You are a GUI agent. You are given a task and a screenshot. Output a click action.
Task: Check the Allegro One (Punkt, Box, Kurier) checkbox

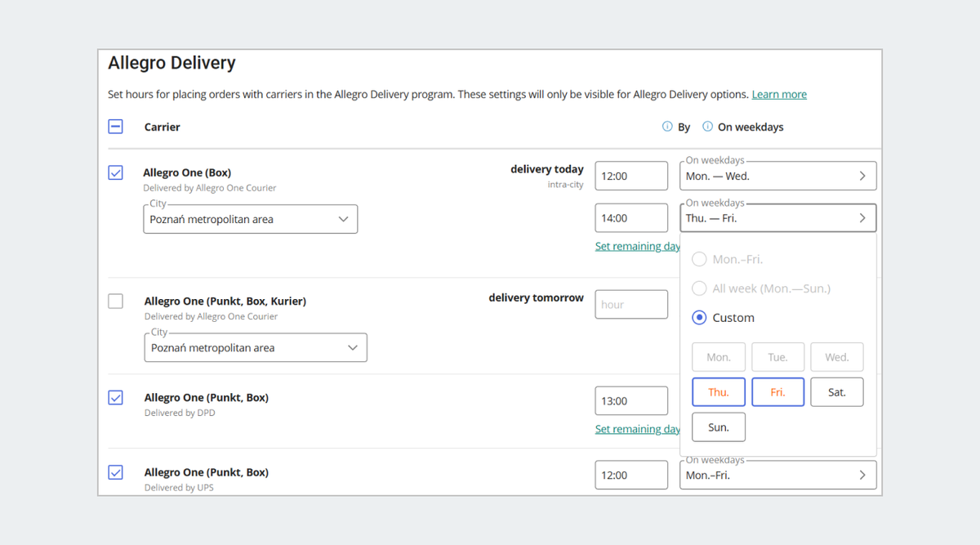pyautogui.click(x=116, y=302)
